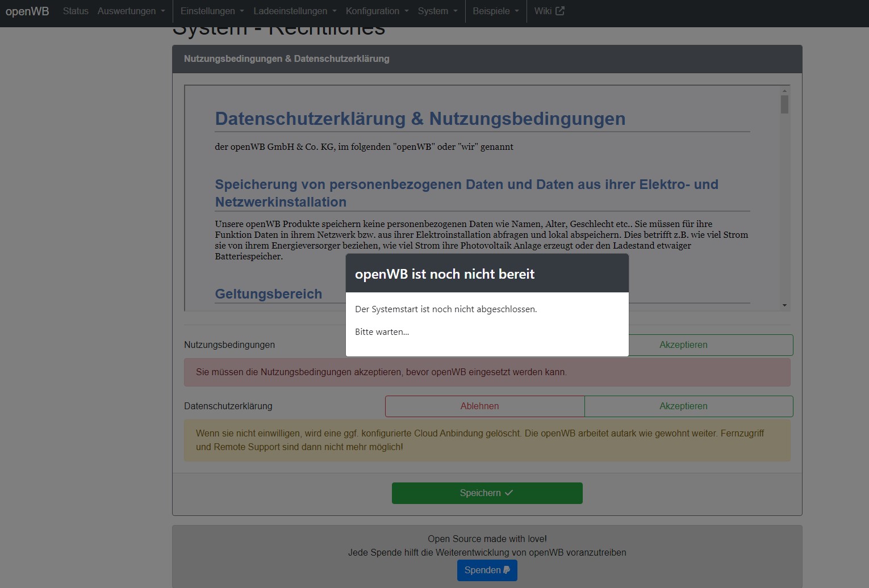Go to the Status page
This screenshot has height=588, width=869.
[76, 11]
